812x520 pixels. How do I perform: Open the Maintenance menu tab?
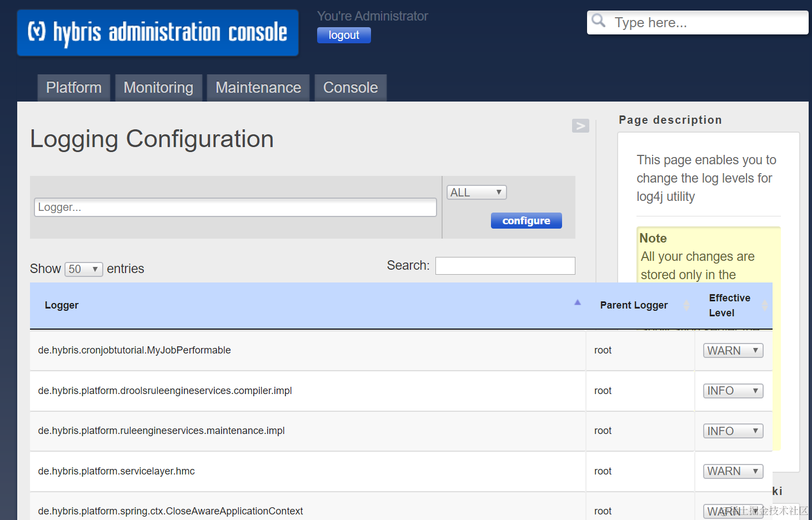pos(258,88)
